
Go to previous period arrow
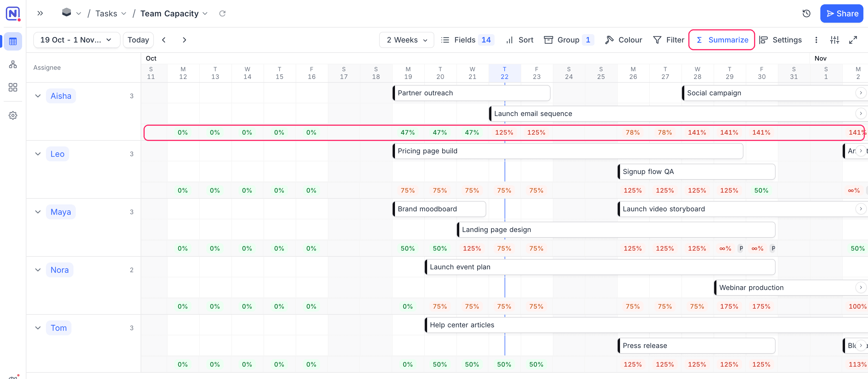point(164,40)
